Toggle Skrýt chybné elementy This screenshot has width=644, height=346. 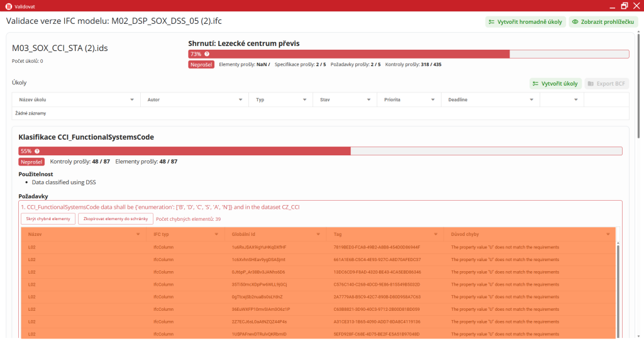pyautogui.click(x=48, y=218)
